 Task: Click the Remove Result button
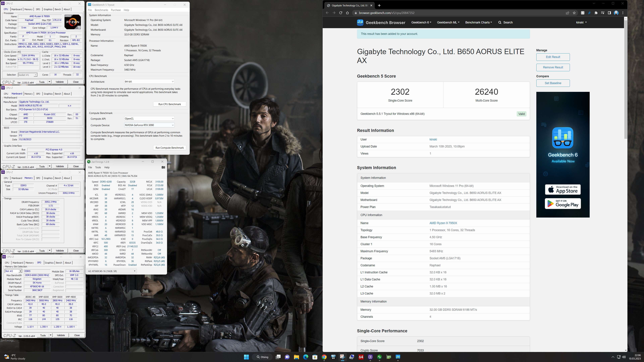553,67
